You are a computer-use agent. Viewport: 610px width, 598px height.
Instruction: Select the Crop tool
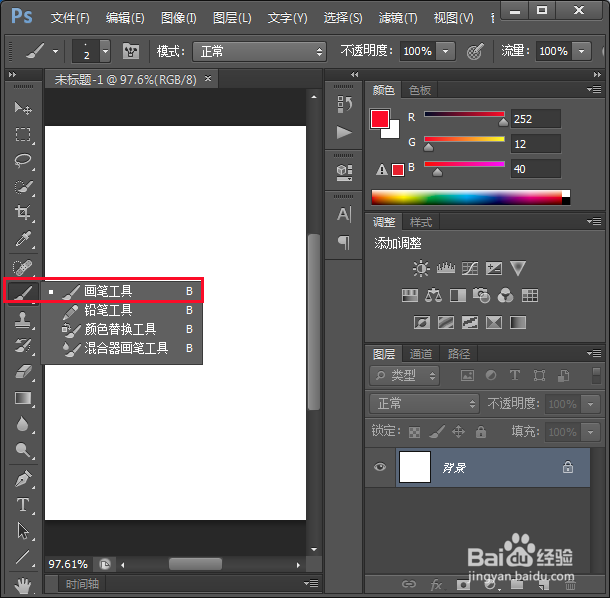[23, 212]
